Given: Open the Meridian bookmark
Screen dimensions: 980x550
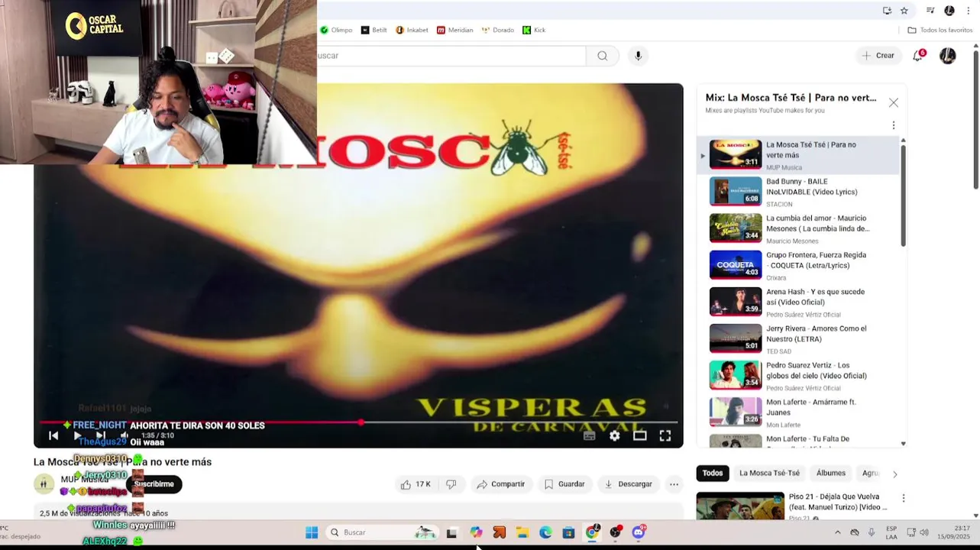Looking at the screenshot, I should (455, 30).
